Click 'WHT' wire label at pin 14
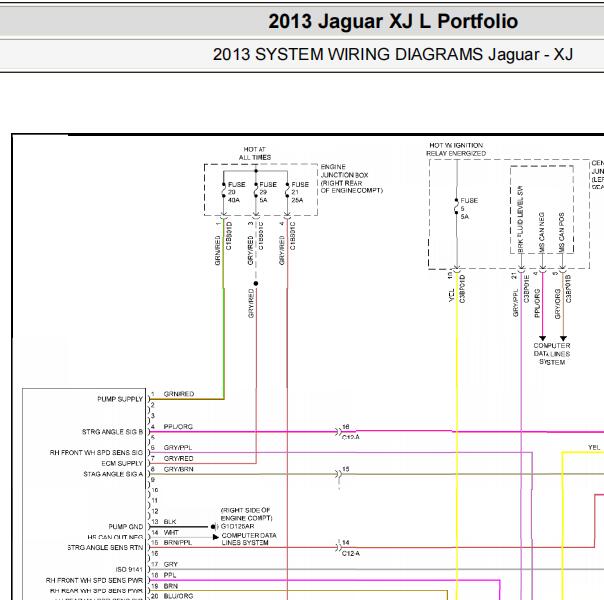Image resolution: width=604 pixels, height=600 pixels. tap(171, 532)
